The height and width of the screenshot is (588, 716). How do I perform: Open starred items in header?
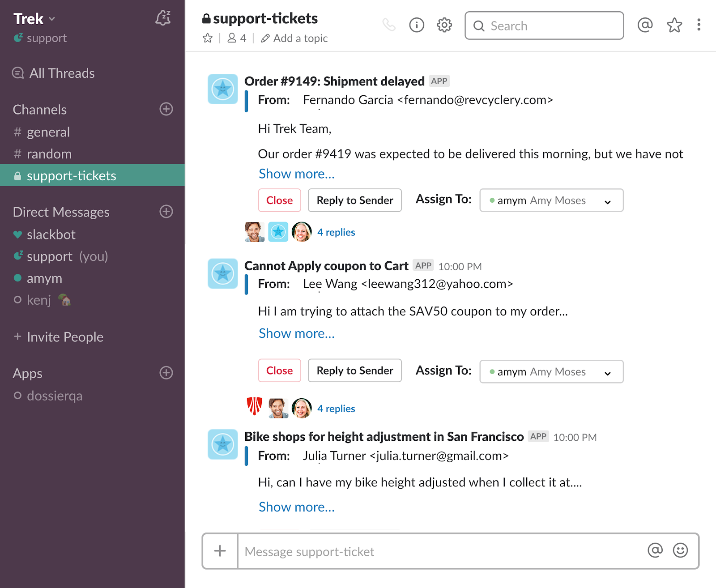click(674, 25)
